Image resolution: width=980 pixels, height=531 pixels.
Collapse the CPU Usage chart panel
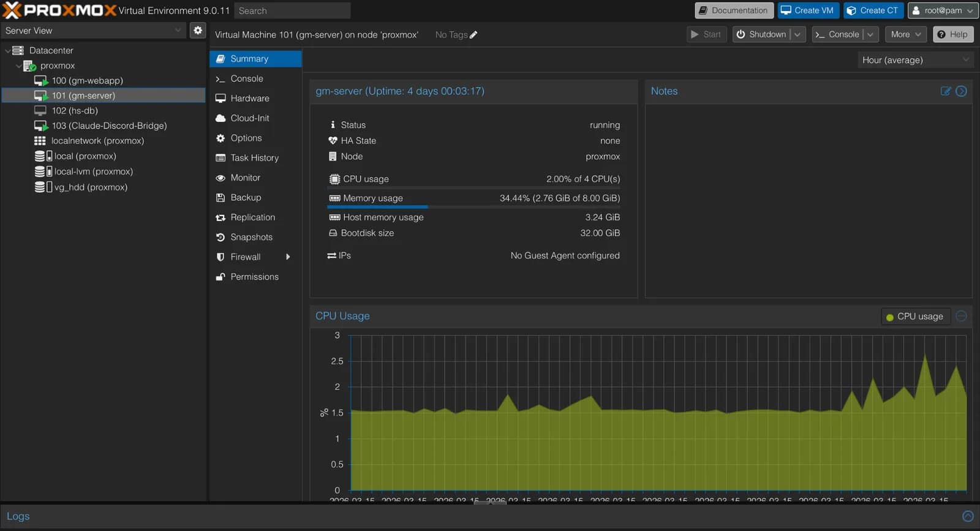962,316
